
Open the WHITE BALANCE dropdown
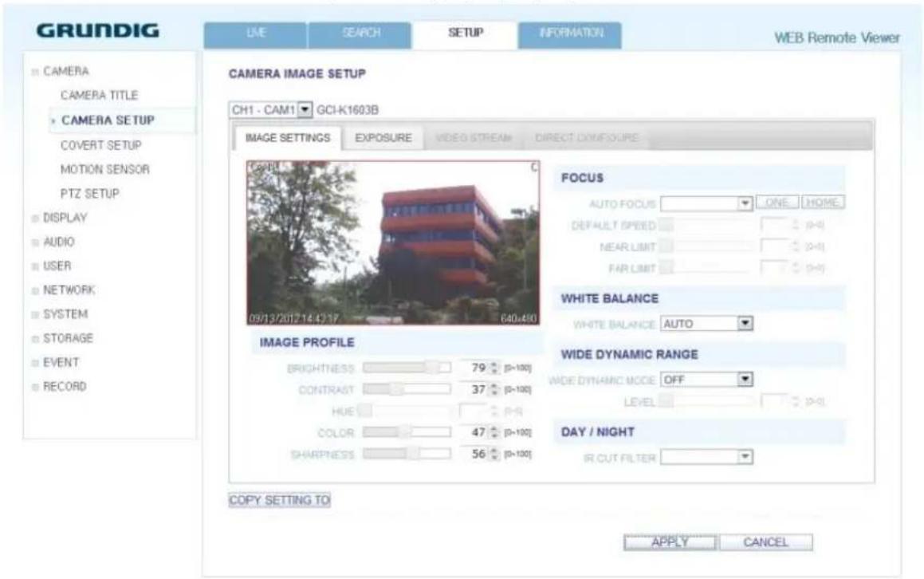(x=706, y=324)
